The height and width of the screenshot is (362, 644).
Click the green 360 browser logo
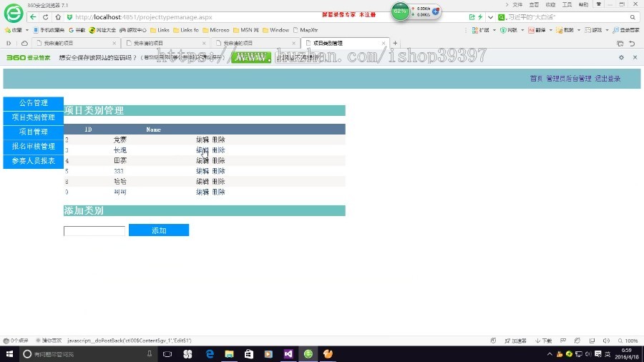click(x=14, y=13)
